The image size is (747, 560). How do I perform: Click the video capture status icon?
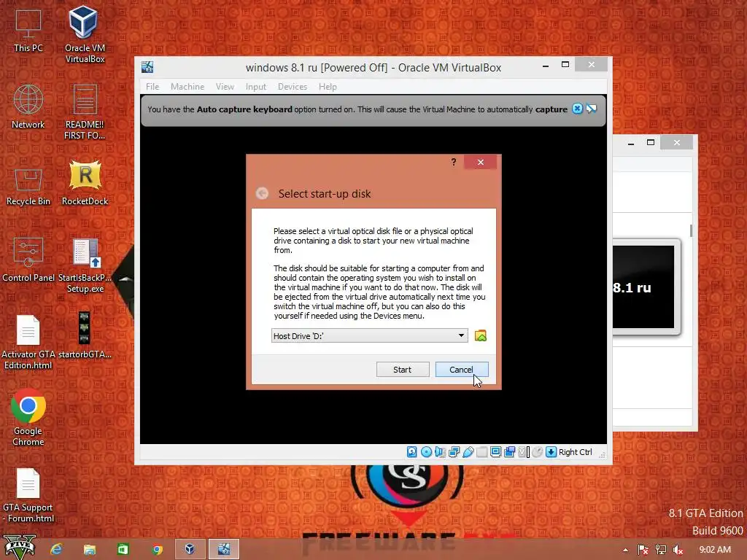tap(509, 452)
